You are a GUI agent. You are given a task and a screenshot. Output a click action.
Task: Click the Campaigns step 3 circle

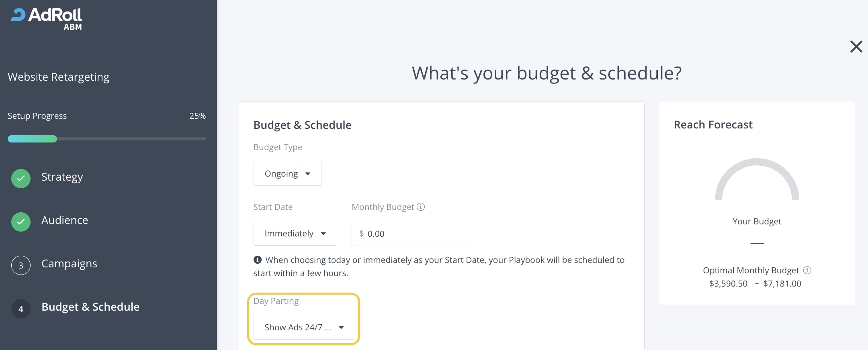click(x=21, y=265)
